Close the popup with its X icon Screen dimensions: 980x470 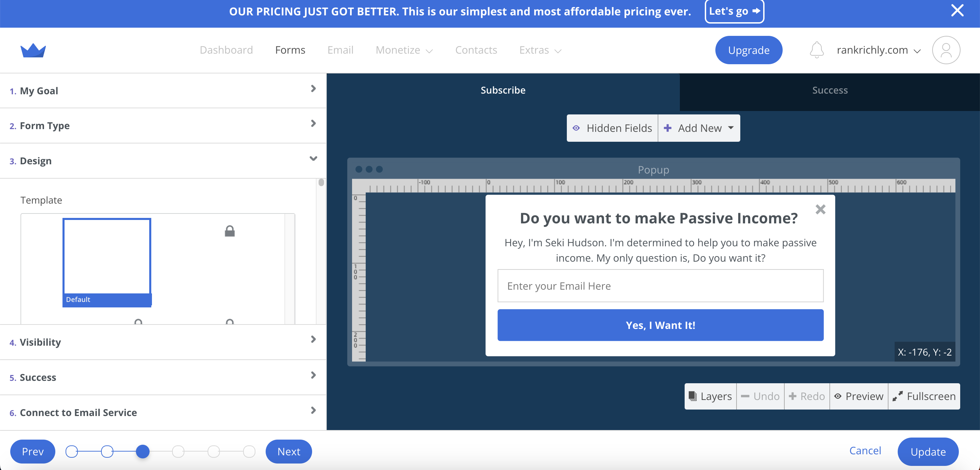(x=821, y=209)
